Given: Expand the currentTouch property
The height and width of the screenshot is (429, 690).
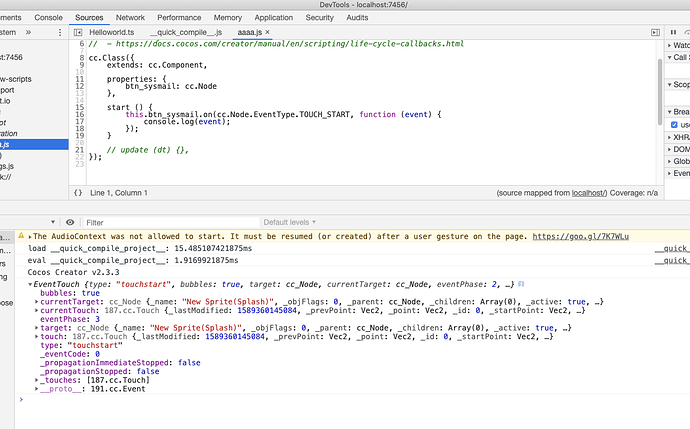Looking at the screenshot, I should [37, 311].
